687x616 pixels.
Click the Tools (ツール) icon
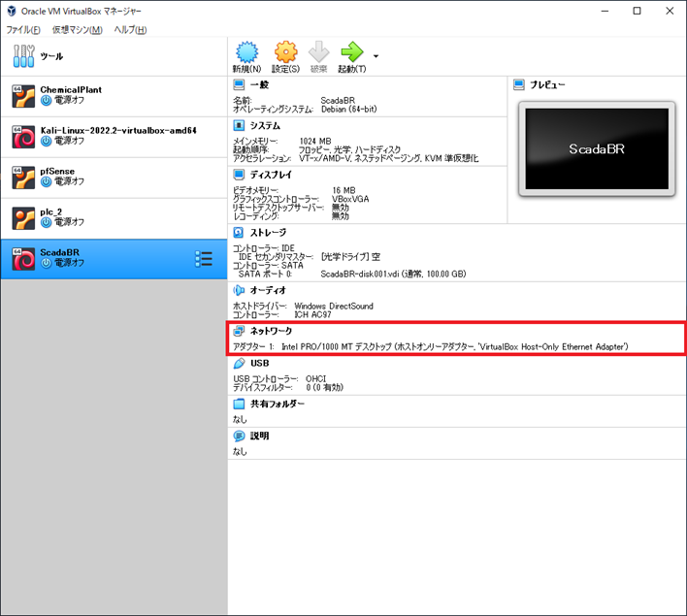[x=23, y=56]
